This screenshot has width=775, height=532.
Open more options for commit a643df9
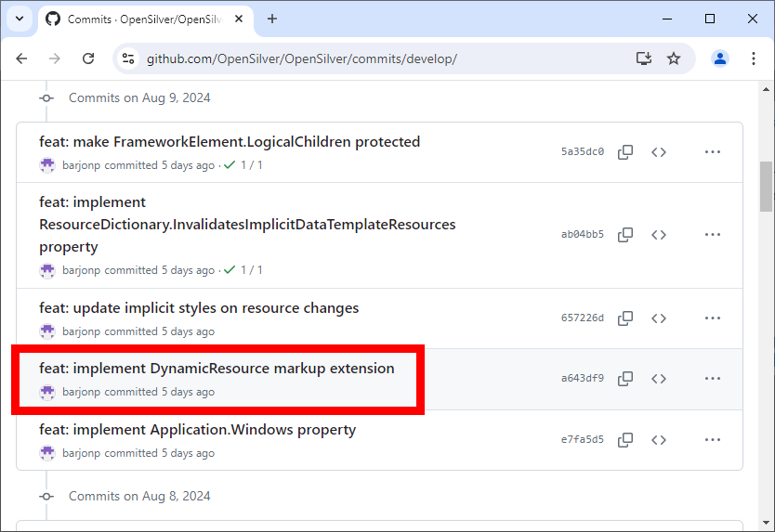tap(712, 379)
